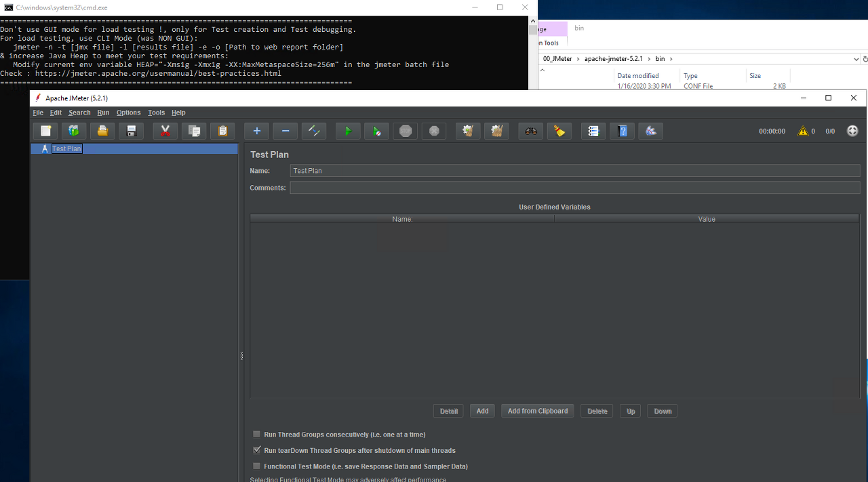Click the Help question mark icon
This screenshot has height=482, width=868.
(622, 131)
